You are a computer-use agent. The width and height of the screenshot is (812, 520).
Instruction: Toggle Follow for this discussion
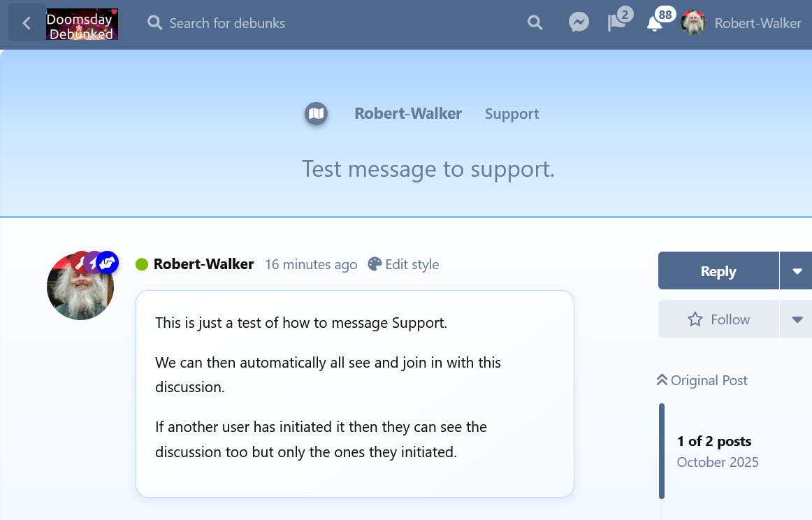718,319
